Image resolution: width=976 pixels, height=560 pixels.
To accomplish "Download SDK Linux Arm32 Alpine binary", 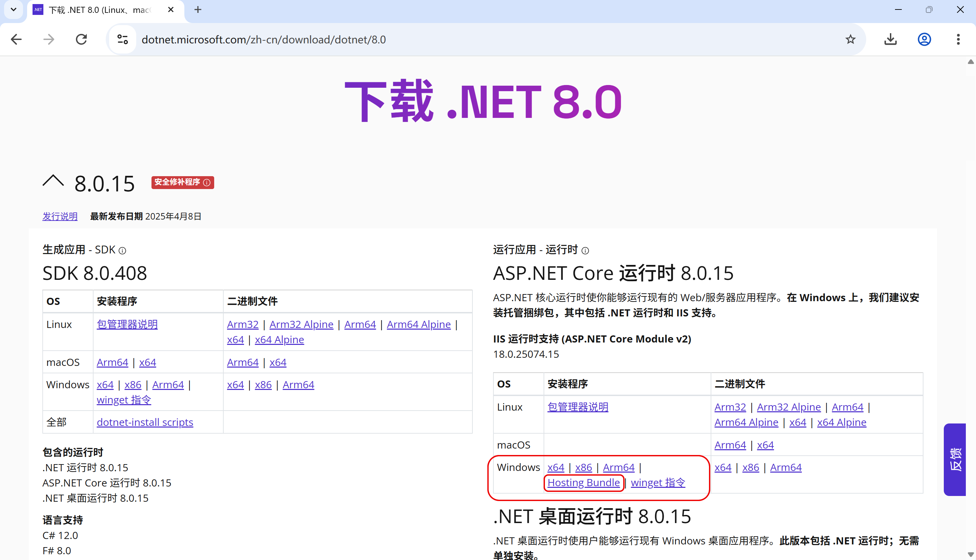I will click(301, 324).
